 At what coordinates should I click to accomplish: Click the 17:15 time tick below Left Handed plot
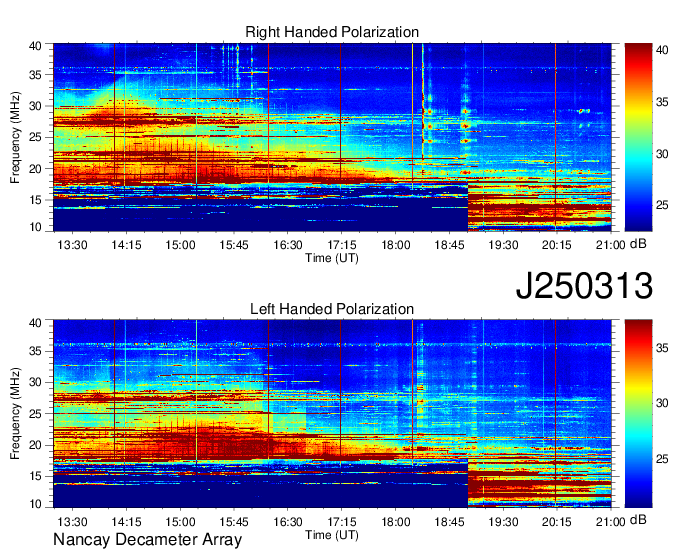tap(341, 522)
